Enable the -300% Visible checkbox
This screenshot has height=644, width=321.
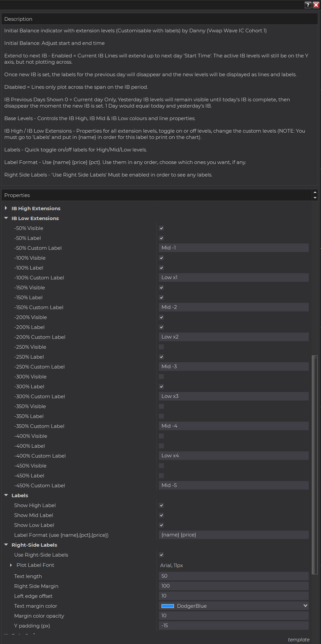pyautogui.click(x=161, y=376)
